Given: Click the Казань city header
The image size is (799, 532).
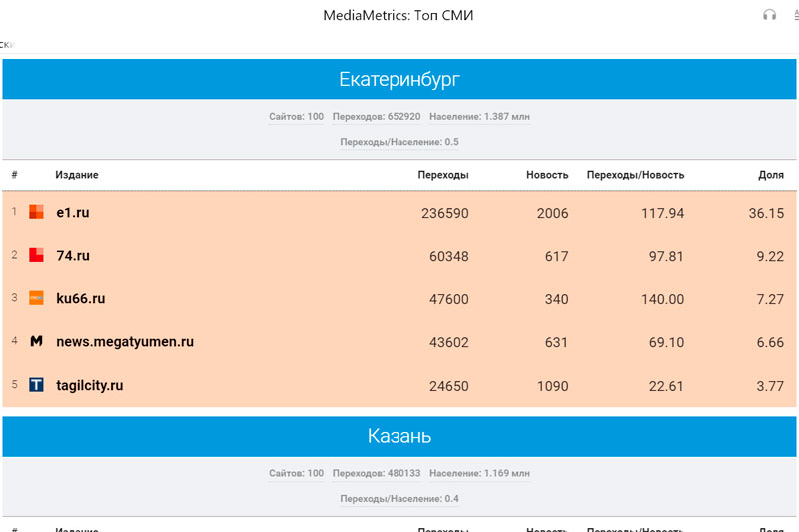Looking at the screenshot, I should click(399, 436).
